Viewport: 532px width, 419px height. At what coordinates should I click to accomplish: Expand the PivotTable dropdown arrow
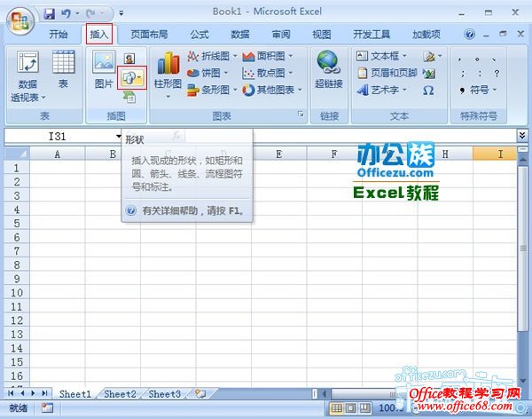pos(43,97)
